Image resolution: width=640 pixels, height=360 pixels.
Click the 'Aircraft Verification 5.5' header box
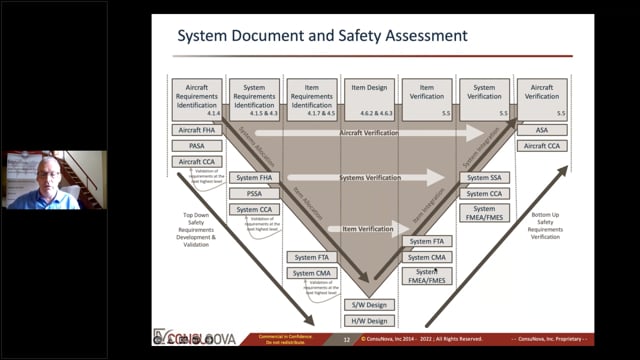542,100
